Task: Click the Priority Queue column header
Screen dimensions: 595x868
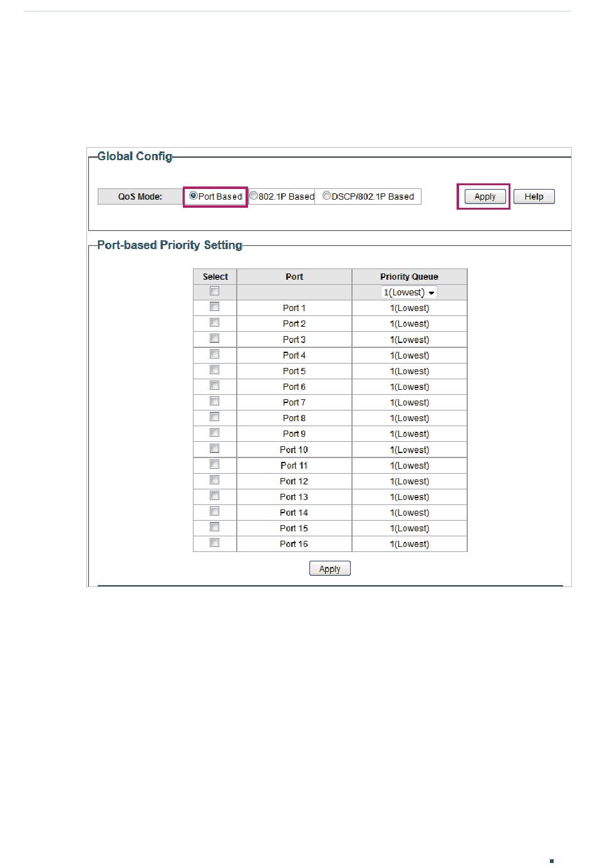Action: pos(410,277)
